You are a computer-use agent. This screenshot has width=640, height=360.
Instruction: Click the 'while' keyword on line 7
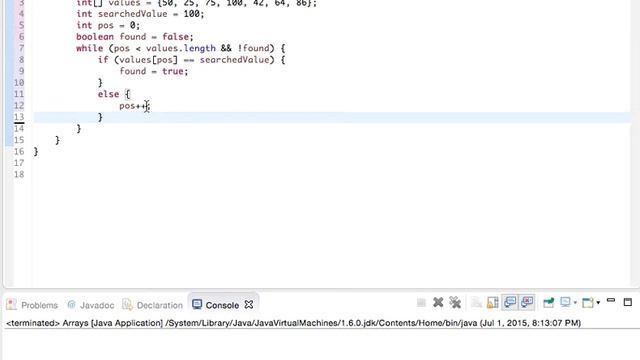pyautogui.click(x=89, y=48)
